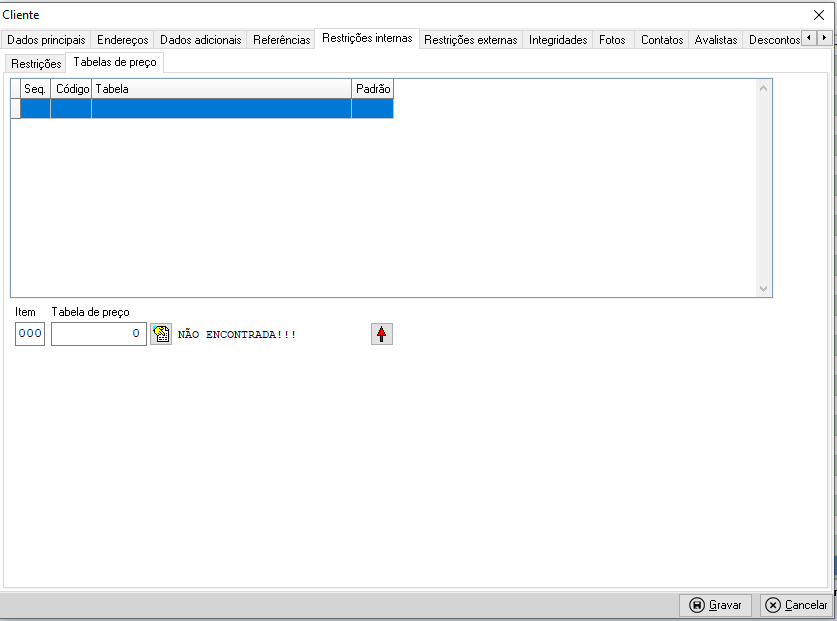Click the grid scrollbar up arrow
Image resolution: width=837 pixels, height=621 pixels.
pyautogui.click(x=764, y=88)
